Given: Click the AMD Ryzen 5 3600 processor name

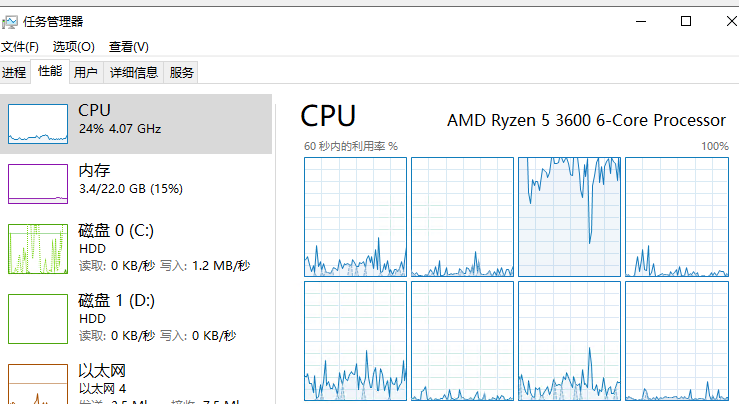Looking at the screenshot, I should click(x=586, y=120).
